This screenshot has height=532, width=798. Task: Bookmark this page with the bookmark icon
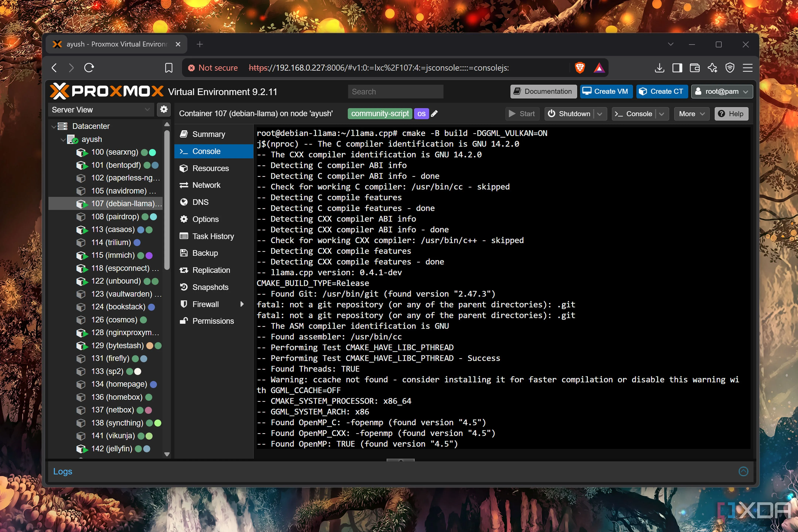pyautogui.click(x=169, y=68)
